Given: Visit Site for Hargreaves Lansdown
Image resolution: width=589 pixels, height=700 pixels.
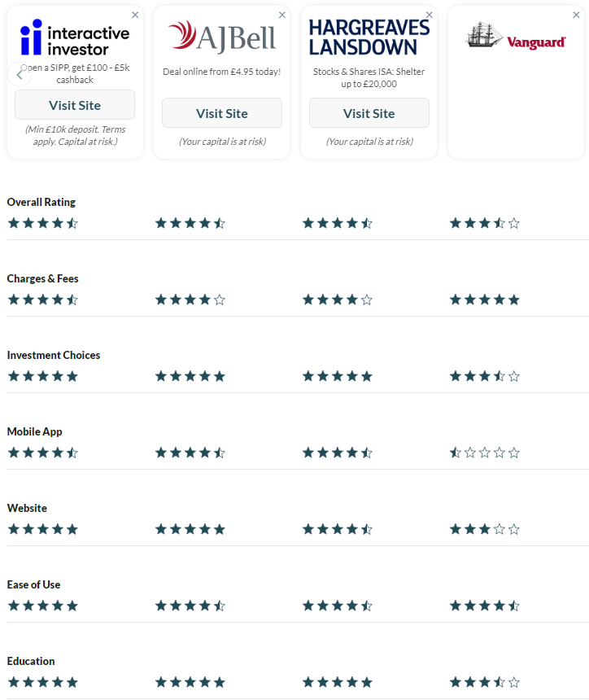Looking at the screenshot, I should pyautogui.click(x=369, y=113).
